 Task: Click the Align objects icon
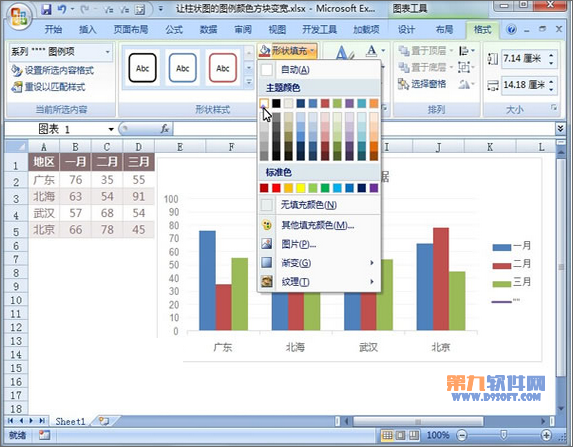point(464,51)
